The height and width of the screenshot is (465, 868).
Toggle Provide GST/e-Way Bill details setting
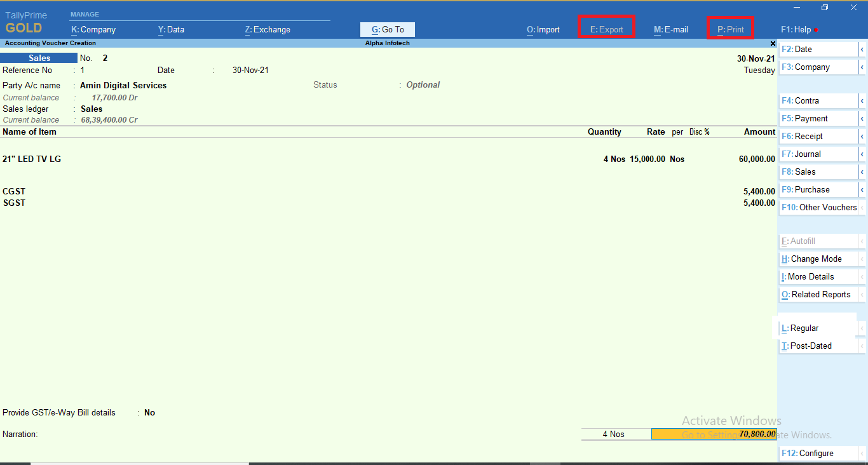tap(150, 412)
